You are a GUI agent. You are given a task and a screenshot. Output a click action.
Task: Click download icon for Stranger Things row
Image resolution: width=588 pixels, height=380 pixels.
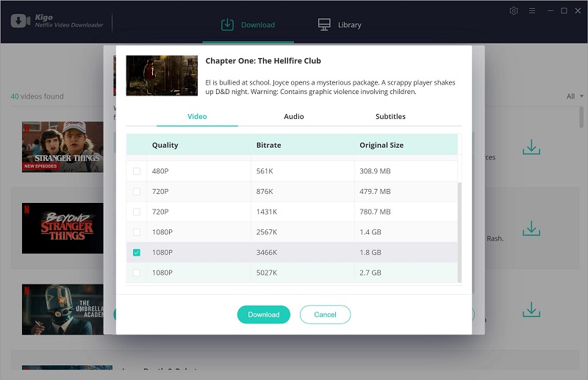531,147
